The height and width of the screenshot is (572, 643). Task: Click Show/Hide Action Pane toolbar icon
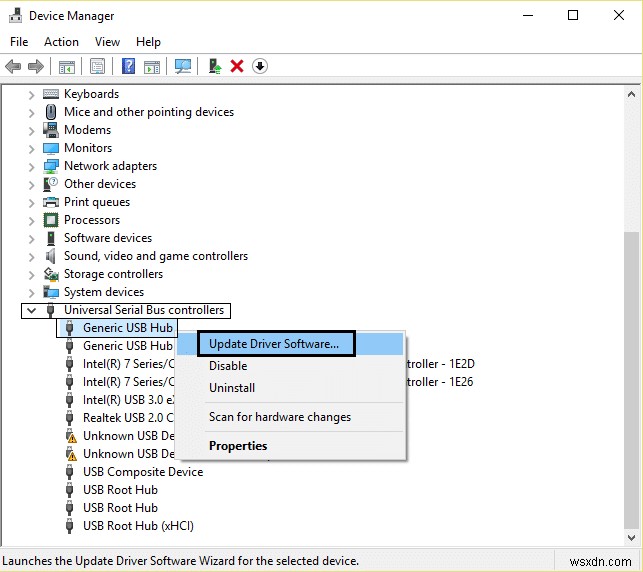coord(152,66)
